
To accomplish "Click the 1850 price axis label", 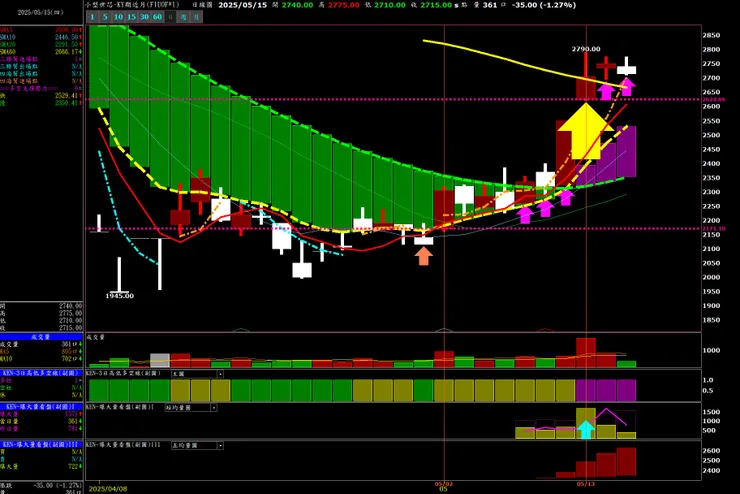I will pyautogui.click(x=712, y=320).
